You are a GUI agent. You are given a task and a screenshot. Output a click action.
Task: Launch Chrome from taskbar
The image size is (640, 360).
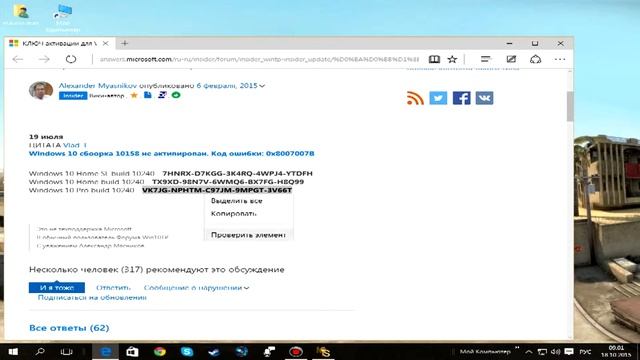click(x=160, y=351)
